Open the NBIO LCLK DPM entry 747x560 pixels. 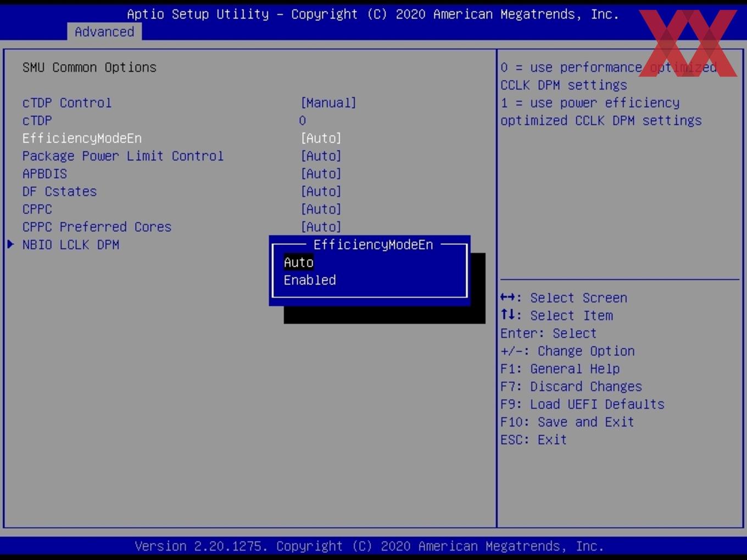coord(71,245)
